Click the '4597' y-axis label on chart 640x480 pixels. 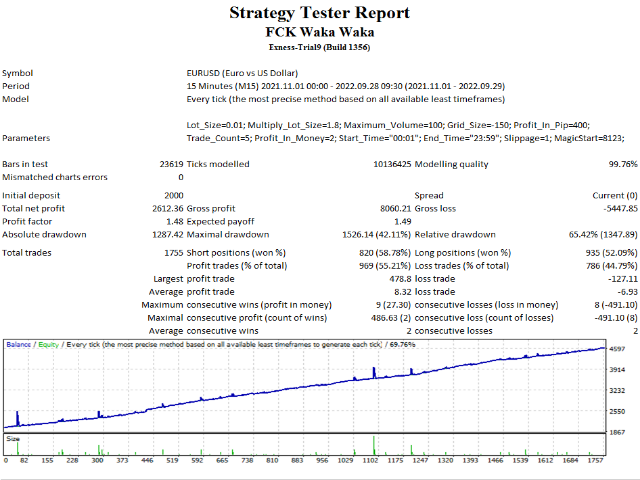[x=617, y=349]
